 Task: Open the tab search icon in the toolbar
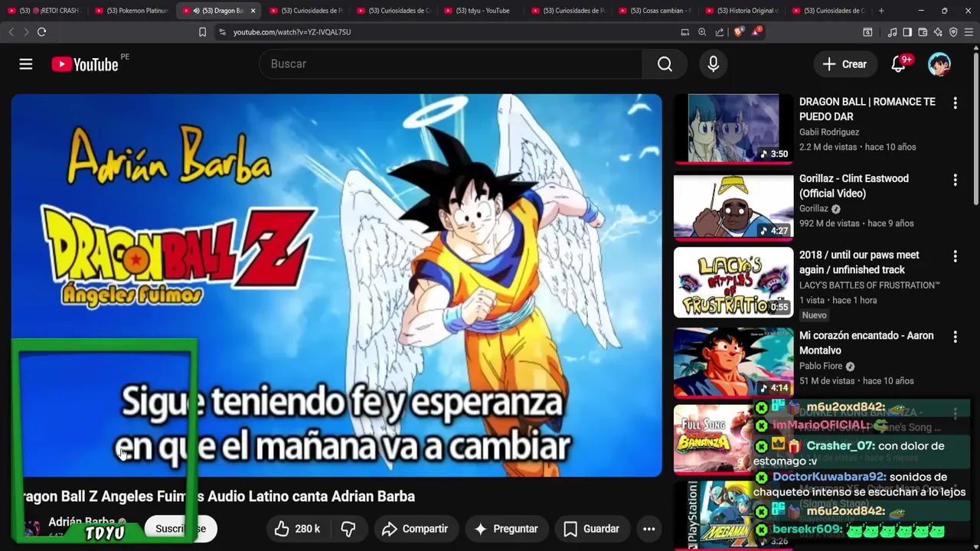click(x=867, y=32)
